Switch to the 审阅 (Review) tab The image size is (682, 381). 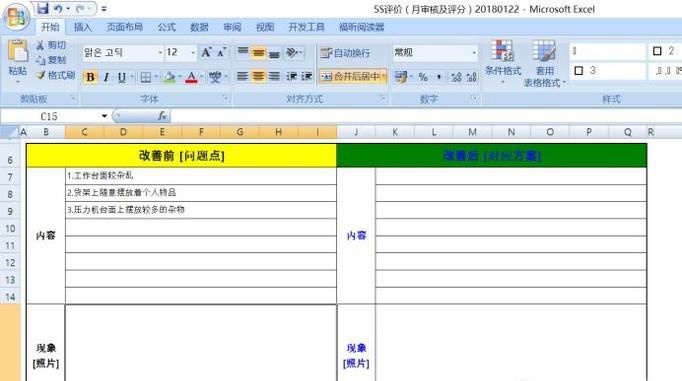pos(232,27)
